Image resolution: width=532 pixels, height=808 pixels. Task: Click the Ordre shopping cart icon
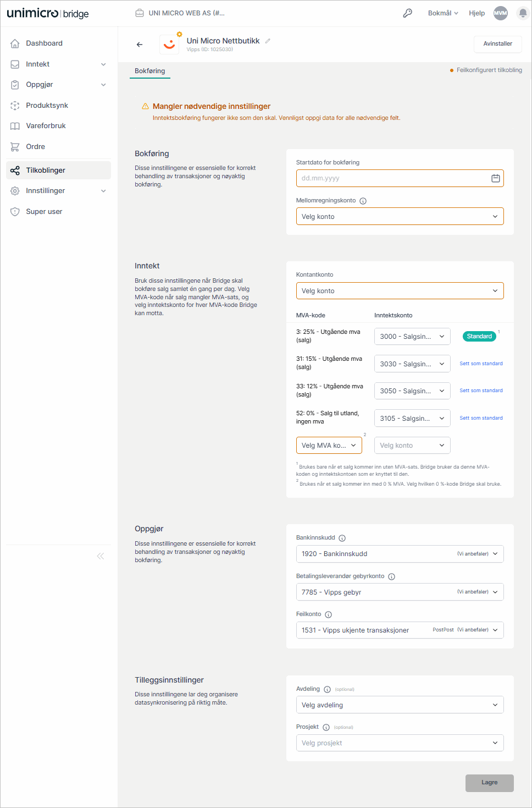tap(15, 147)
